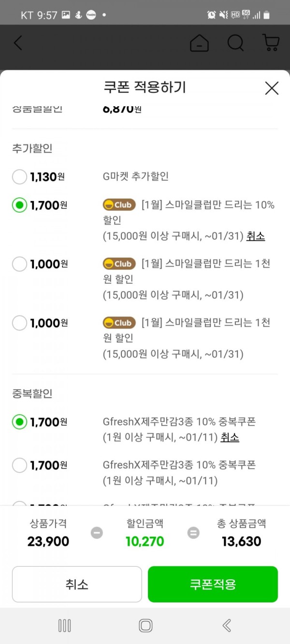Close the coupon sheet with X
This screenshot has width=290, height=644.
point(272,88)
